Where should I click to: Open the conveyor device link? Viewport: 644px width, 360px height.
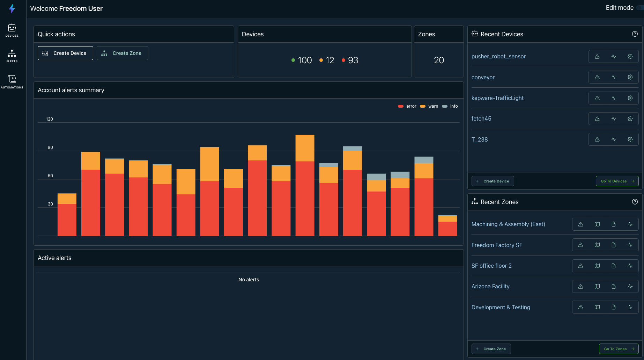483,77
